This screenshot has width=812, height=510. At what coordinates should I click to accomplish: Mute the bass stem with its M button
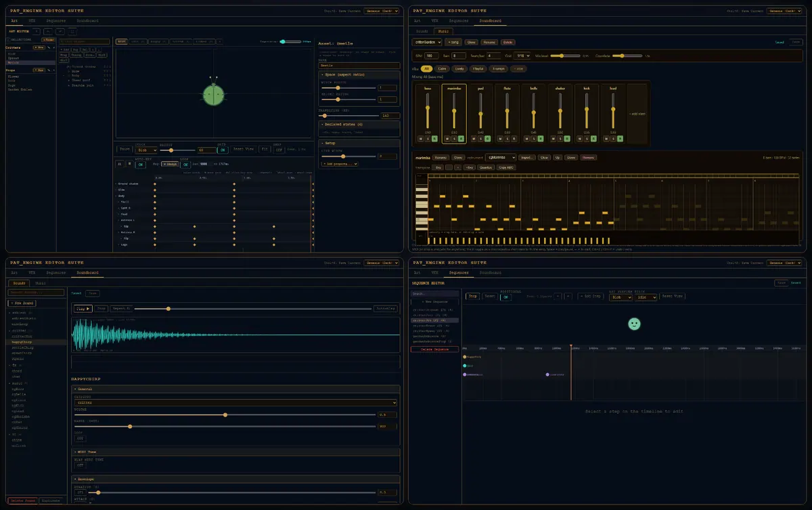click(421, 139)
